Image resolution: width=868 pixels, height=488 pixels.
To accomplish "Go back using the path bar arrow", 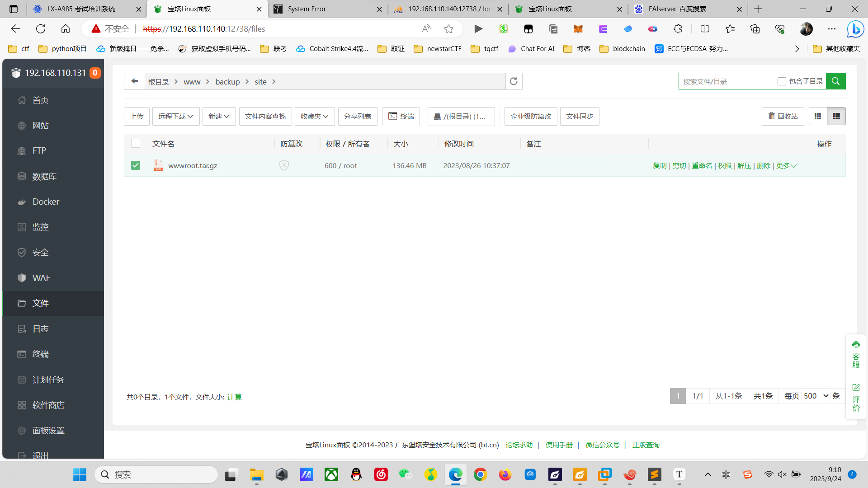I will (x=134, y=81).
